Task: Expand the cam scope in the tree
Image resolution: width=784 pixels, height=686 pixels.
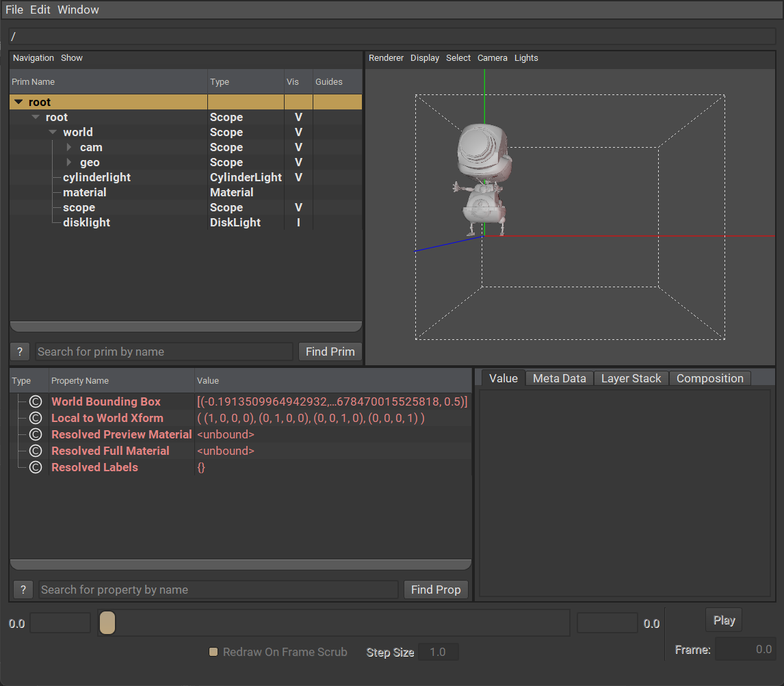Action: pyautogui.click(x=69, y=148)
